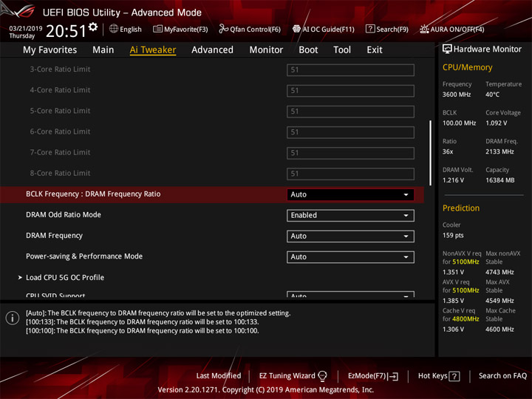Click Search on FAQ link

pyautogui.click(x=502, y=375)
